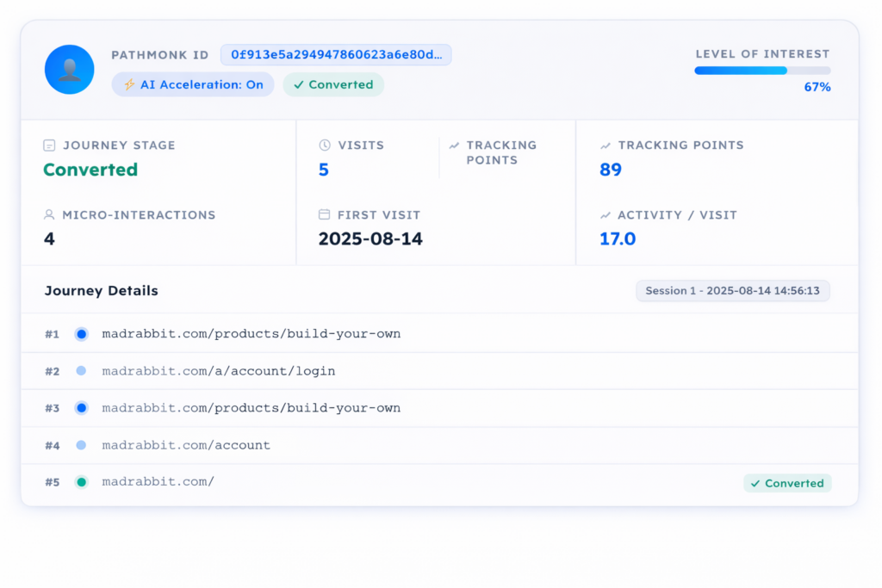This screenshot has height=588, width=882.
Task: Click the Converted status badge in header
Action: pos(333,84)
